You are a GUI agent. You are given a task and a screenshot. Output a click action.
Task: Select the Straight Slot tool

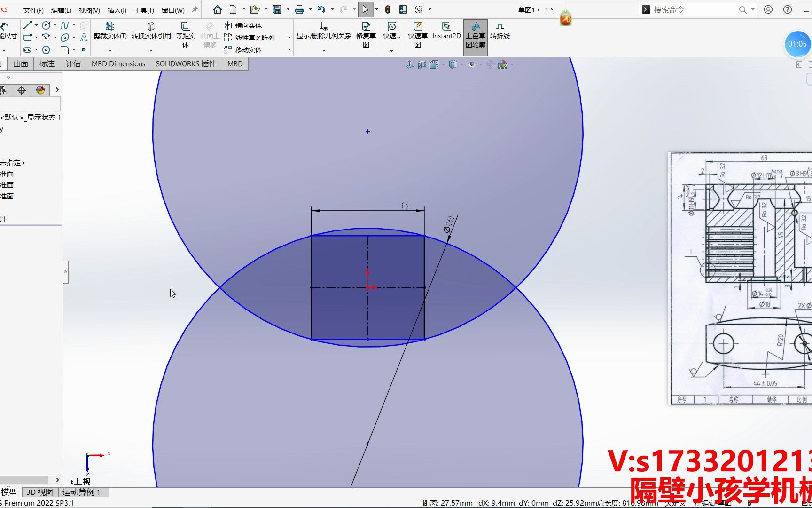tap(27, 50)
